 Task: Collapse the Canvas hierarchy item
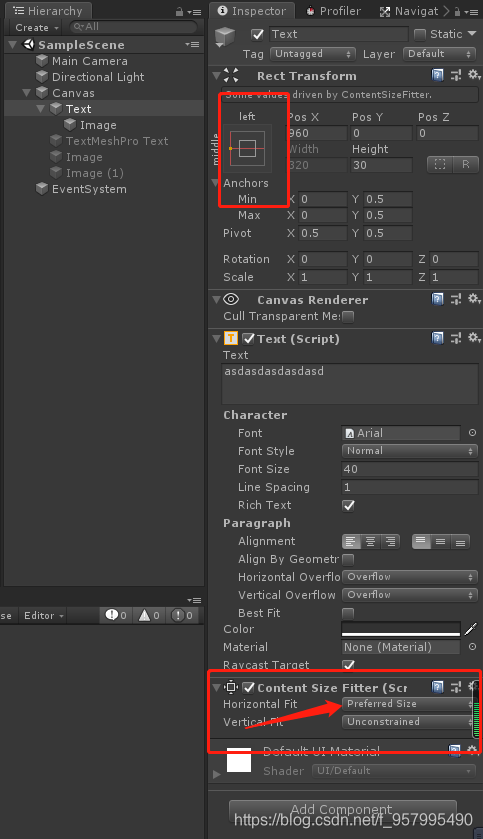[x=27, y=93]
